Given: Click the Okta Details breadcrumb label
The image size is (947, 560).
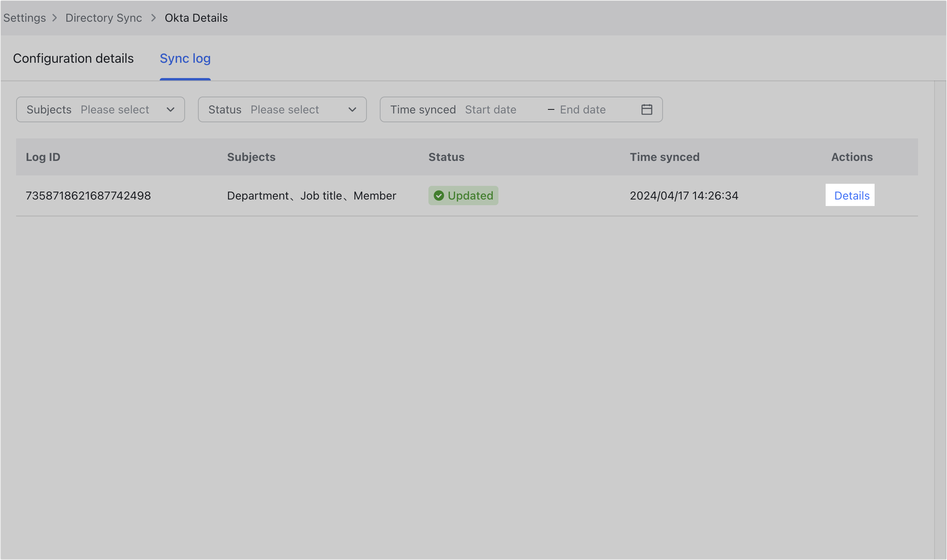Looking at the screenshot, I should (x=196, y=18).
